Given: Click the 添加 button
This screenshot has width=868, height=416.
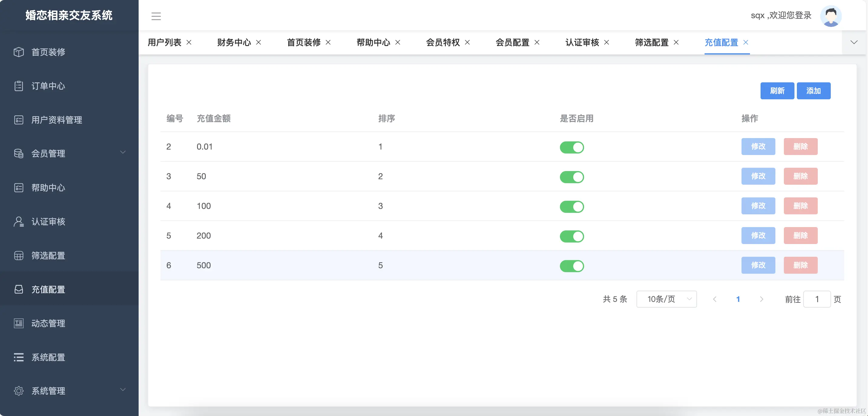Looking at the screenshot, I should coord(814,91).
